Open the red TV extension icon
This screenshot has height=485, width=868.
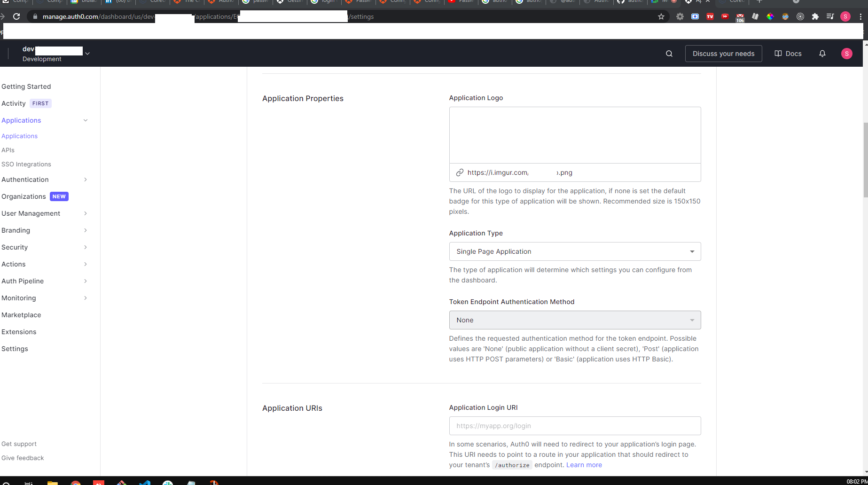point(710,16)
